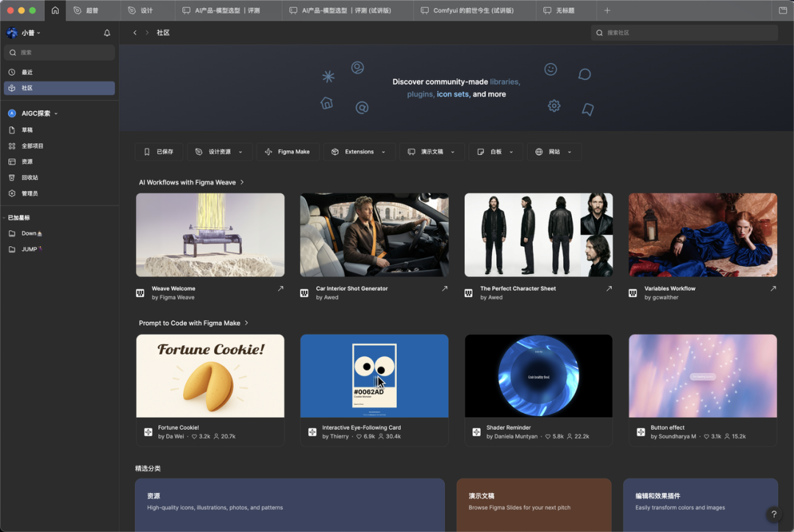The height and width of the screenshot is (532, 794).
Task: Click the notification bell icon
Action: [x=107, y=33]
